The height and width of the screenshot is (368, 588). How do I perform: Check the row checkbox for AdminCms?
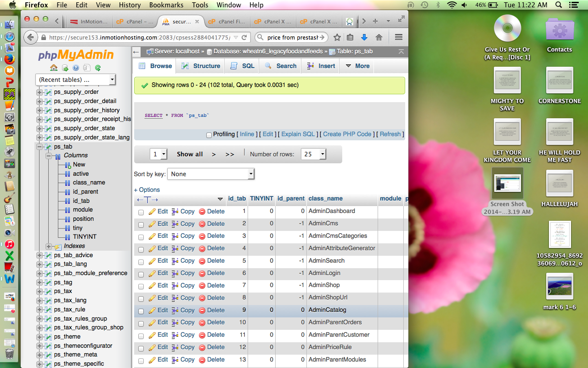[x=141, y=224]
